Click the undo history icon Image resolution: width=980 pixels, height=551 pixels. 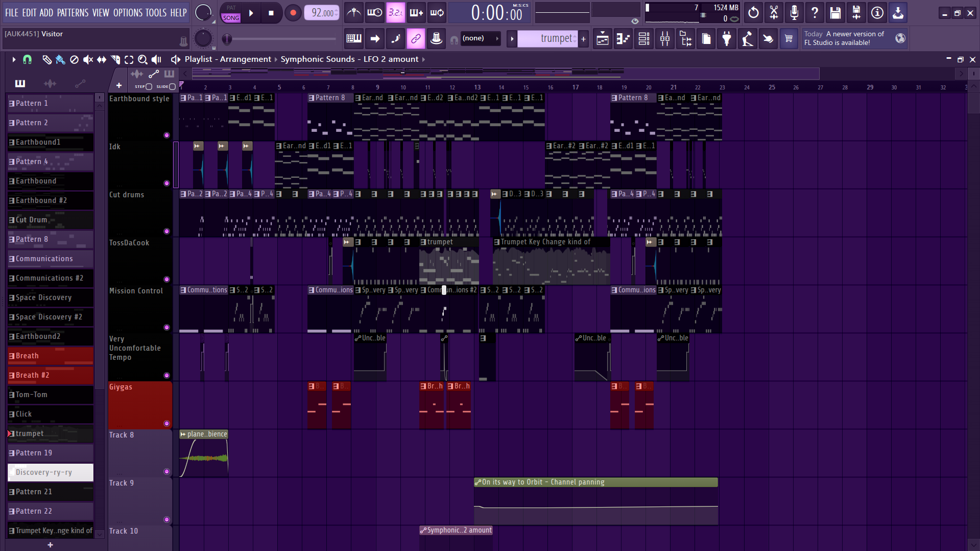click(753, 12)
